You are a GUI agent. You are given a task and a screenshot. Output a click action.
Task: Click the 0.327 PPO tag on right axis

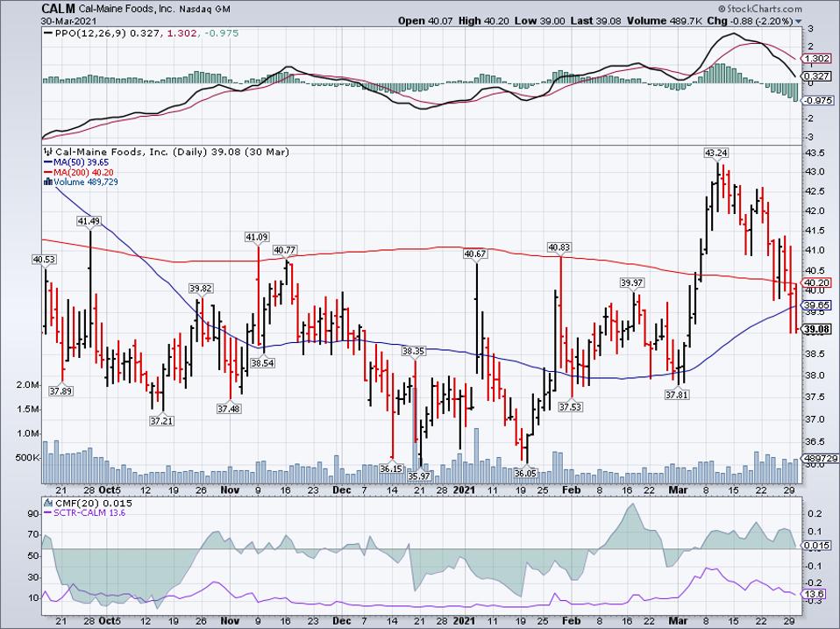click(x=817, y=76)
